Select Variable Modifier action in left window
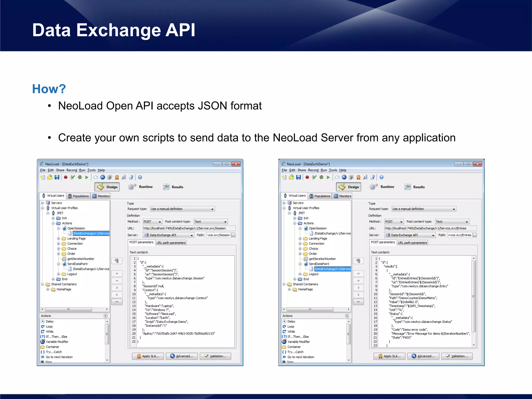Viewport: 532px width, 399px height. click(57, 342)
